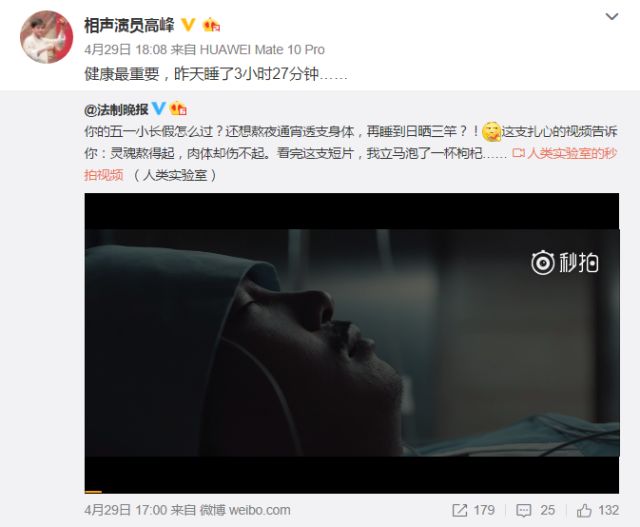Open the post options chevron menu
The width and height of the screenshot is (640, 527).
[x=611, y=17]
